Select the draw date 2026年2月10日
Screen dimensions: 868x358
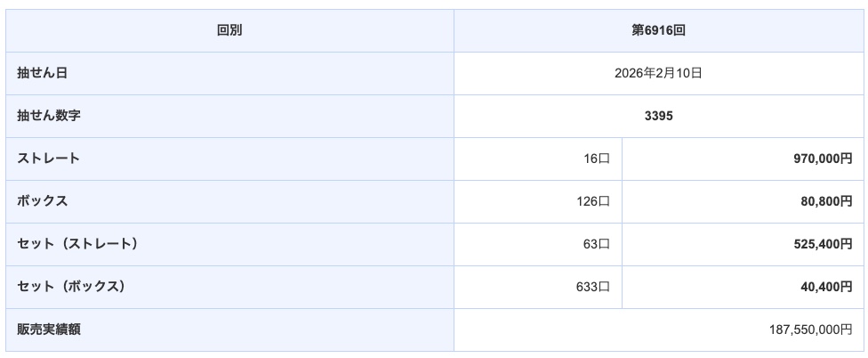pyautogui.click(x=658, y=73)
